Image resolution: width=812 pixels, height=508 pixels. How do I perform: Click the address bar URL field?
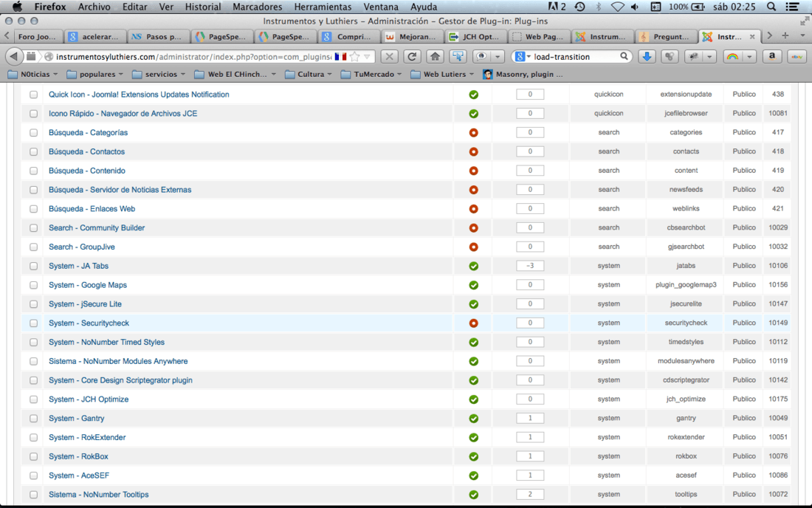tap(193, 56)
